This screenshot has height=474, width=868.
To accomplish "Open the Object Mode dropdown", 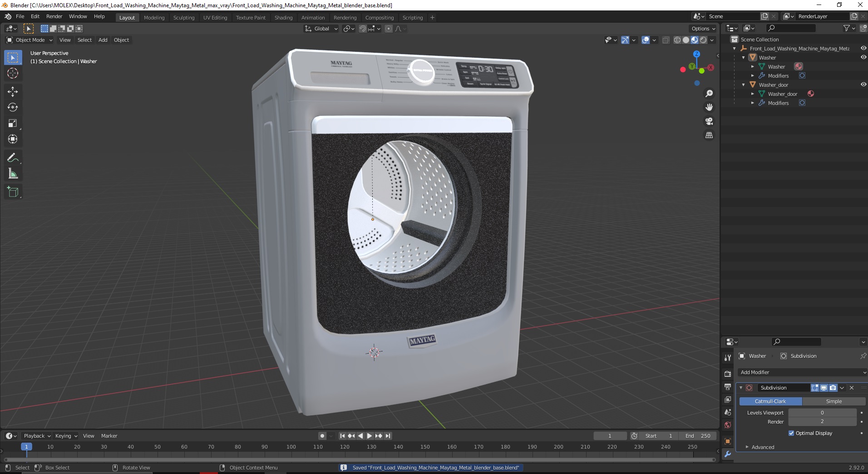I will pos(29,40).
